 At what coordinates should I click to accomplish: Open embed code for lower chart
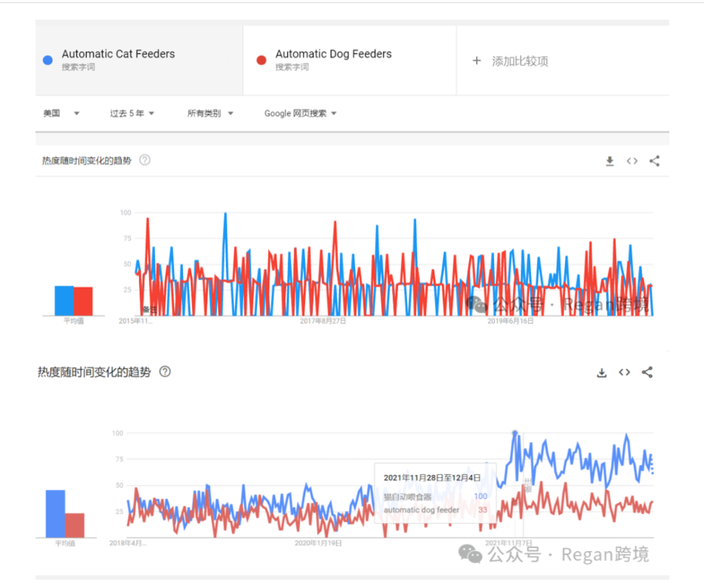click(x=624, y=372)
